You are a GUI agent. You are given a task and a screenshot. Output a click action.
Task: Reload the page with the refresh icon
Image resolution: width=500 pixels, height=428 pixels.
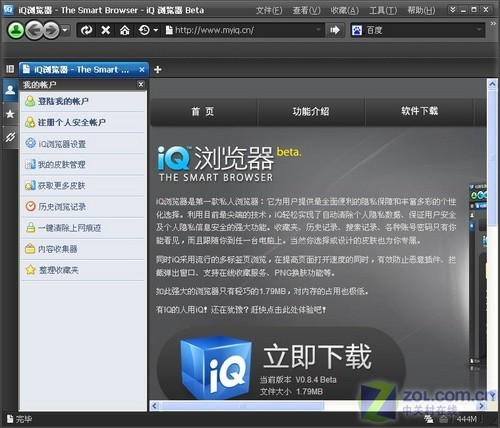[86, 30]
